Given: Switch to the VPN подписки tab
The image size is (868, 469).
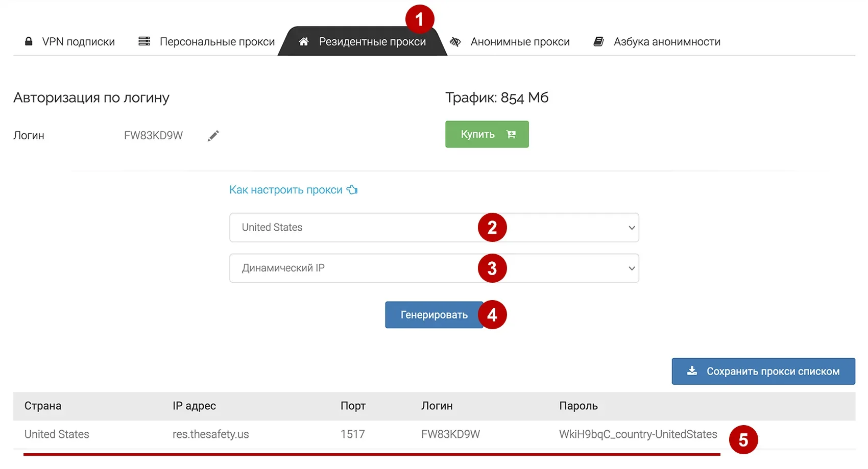Looking at the screenshot, I should click(x=78, y=42).
